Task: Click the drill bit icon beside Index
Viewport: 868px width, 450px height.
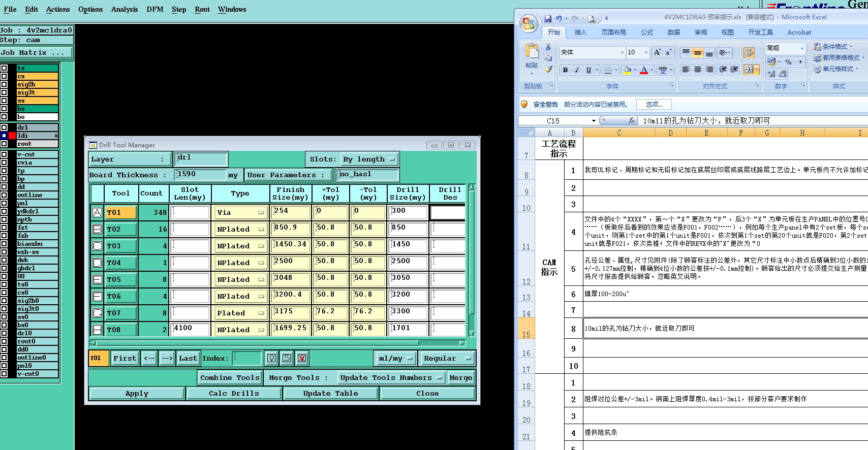Action: point(271,358)
